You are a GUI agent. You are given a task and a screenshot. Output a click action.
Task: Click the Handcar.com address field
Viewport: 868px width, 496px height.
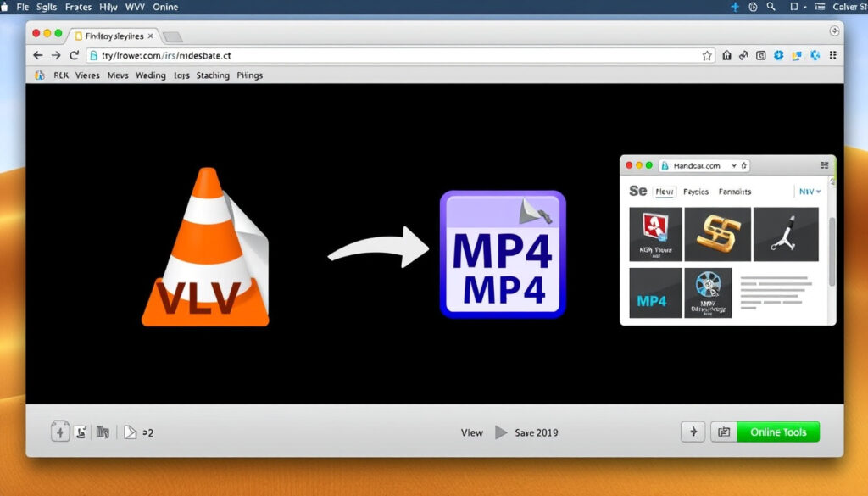[704, 165]
